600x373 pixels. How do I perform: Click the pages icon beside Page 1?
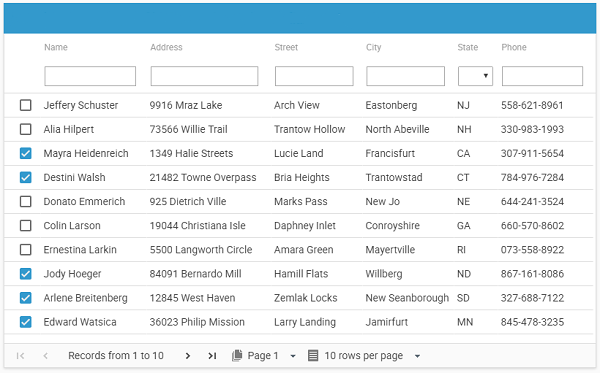[237, 355]
